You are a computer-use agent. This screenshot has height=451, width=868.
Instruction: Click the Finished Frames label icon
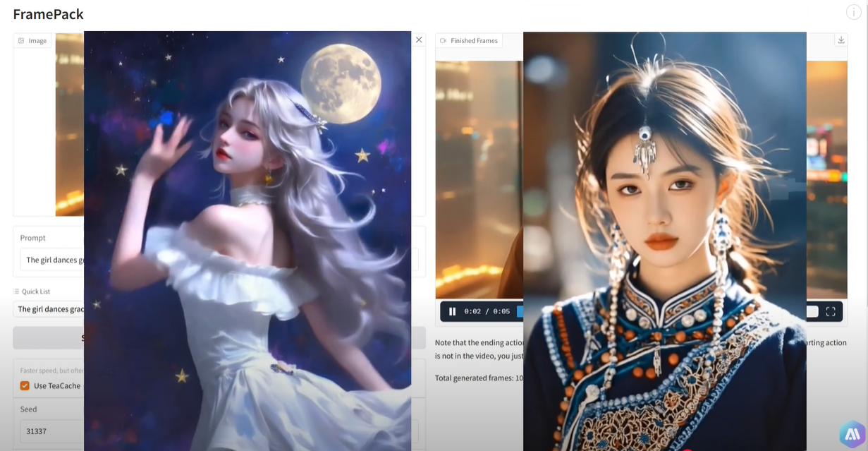[443, 41]
